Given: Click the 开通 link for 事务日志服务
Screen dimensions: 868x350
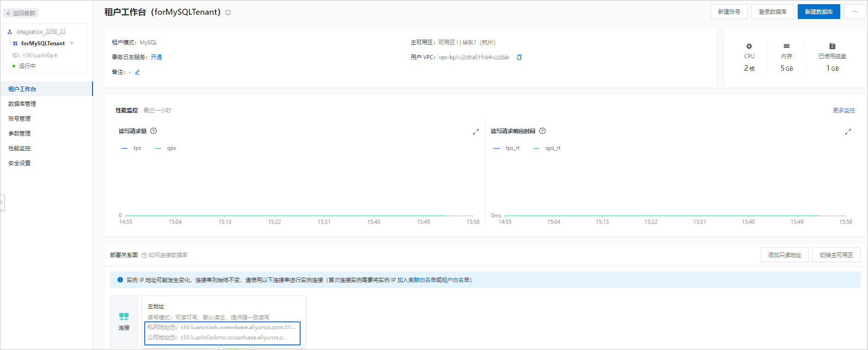Looking at the screenshot, I should coord(156,57).
